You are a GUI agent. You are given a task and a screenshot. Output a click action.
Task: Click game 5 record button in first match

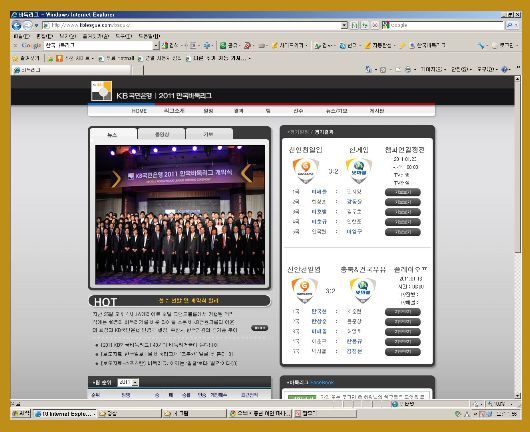pos(403,232)
